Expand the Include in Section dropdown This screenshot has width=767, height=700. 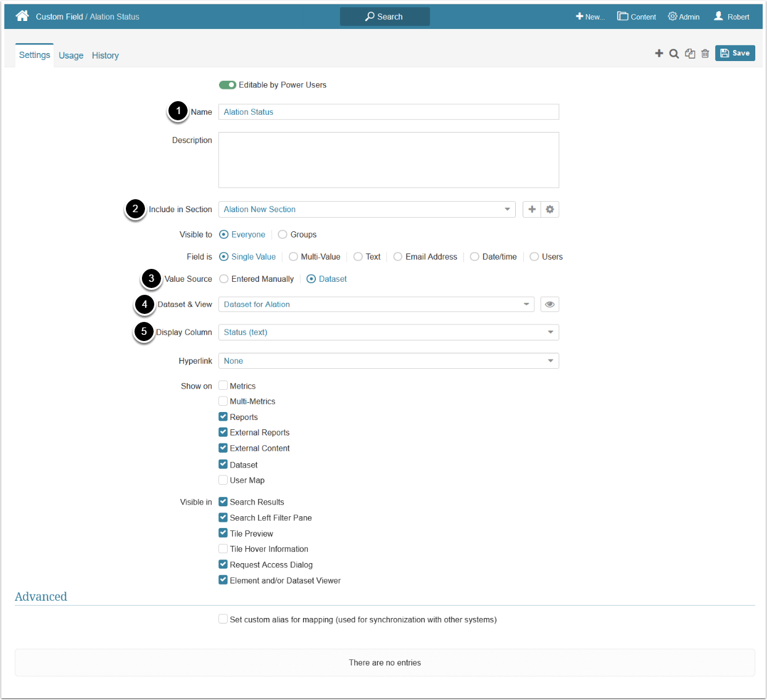(x=507, y=210)
